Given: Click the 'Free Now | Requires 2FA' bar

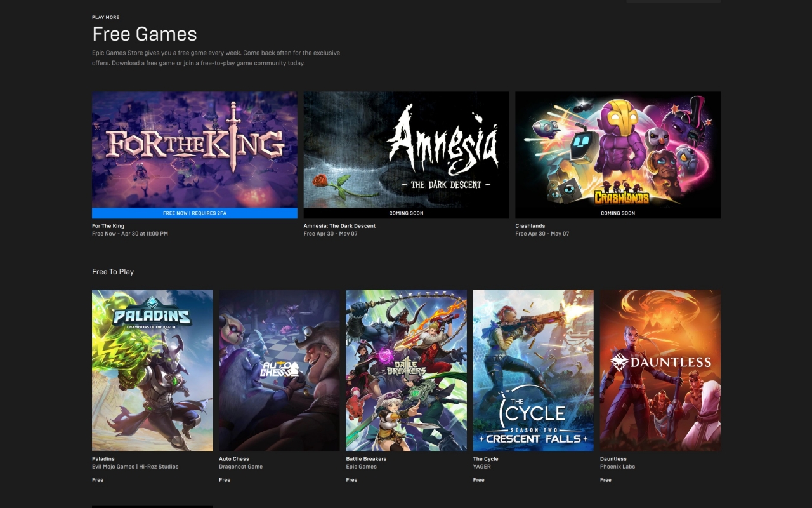Looking at the screenshot, I should (x=194, y=213).
